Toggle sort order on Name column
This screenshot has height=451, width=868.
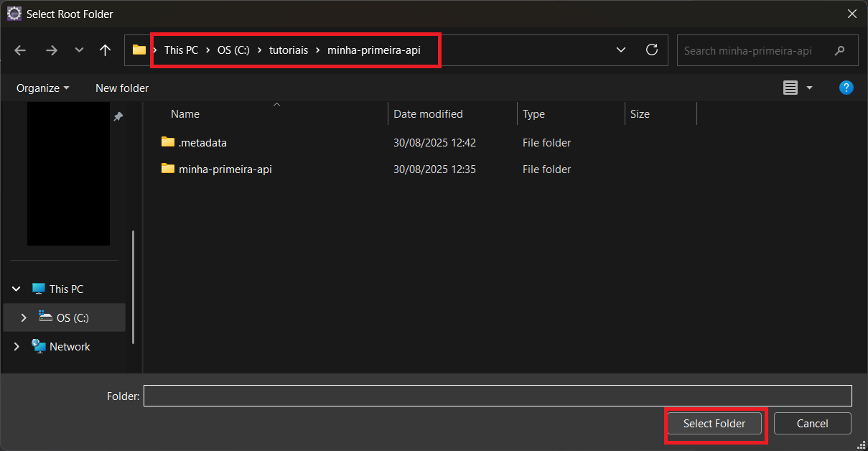185,113
